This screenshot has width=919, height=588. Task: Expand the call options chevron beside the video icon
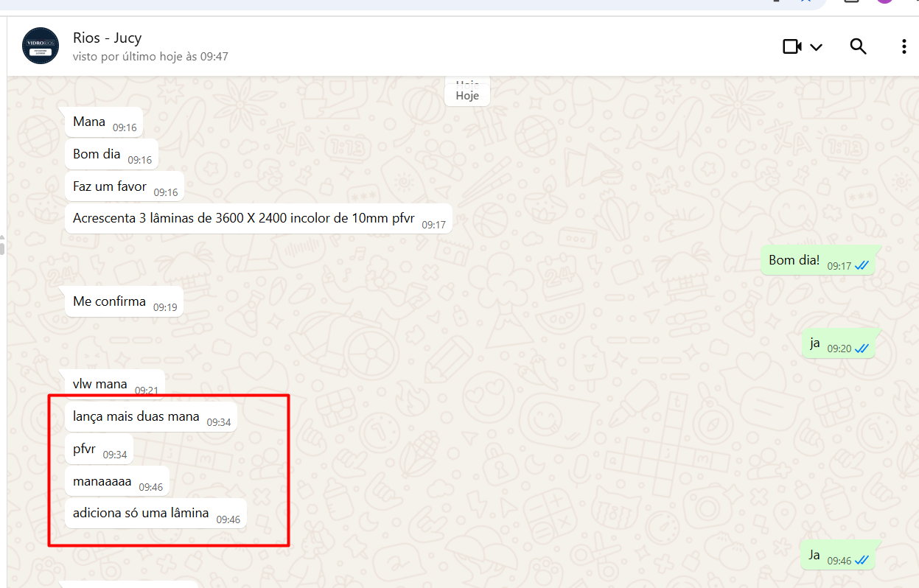coord(816,47)
